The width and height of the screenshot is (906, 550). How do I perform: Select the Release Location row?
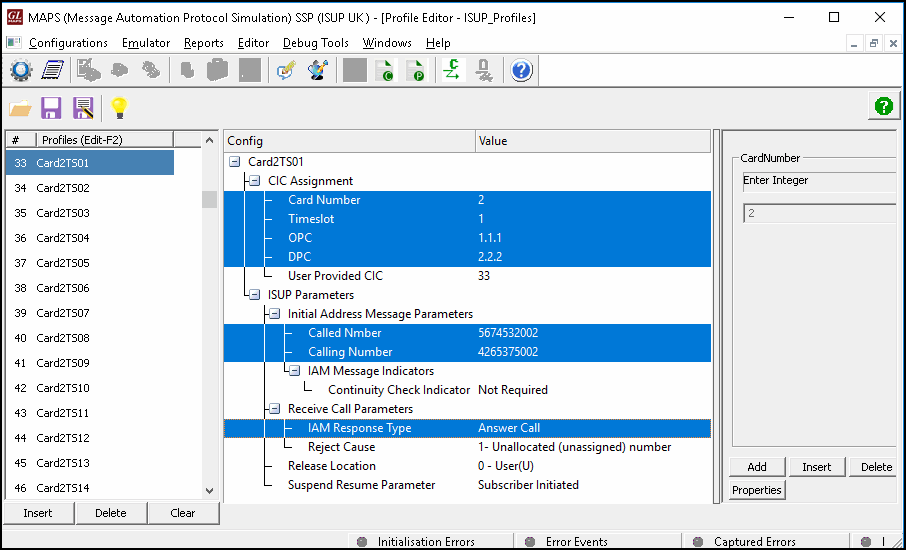click(x=467, y=466)
